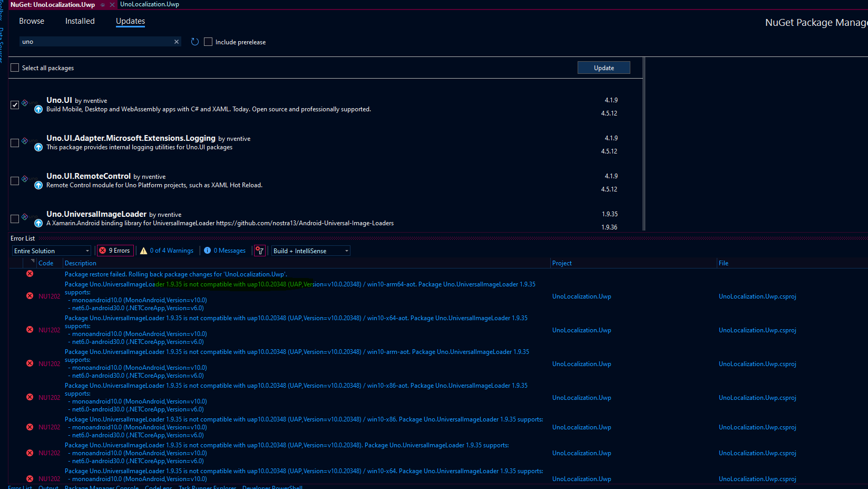Open the Package Manager Console tab

click(x=102, y=487)
